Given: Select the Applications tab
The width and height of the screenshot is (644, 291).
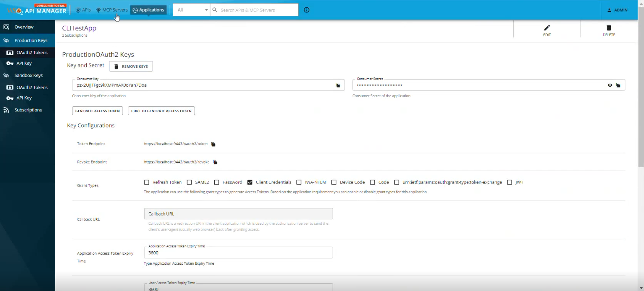Looking at the screenshot, I should point(148,10).
